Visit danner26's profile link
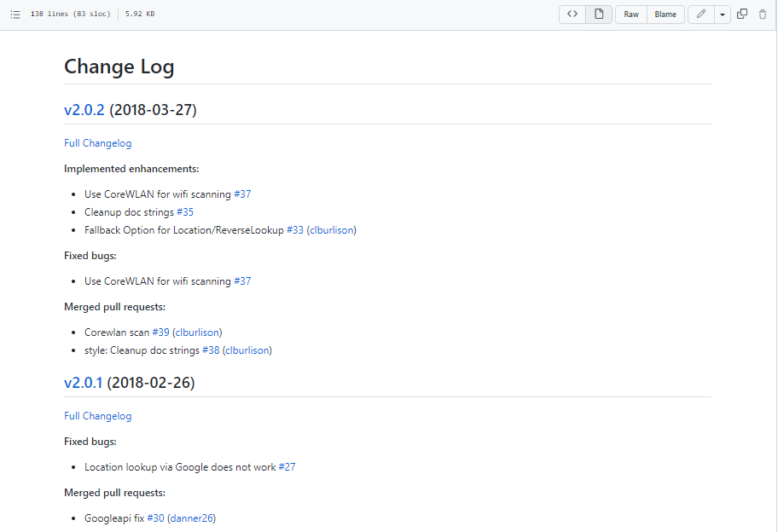This screenshot has width=778, height=532. pos(191,518)
